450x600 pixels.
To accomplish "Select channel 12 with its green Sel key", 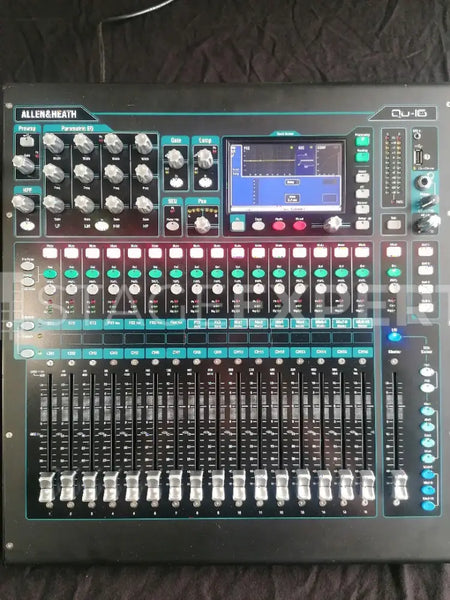I will point(279,273).
